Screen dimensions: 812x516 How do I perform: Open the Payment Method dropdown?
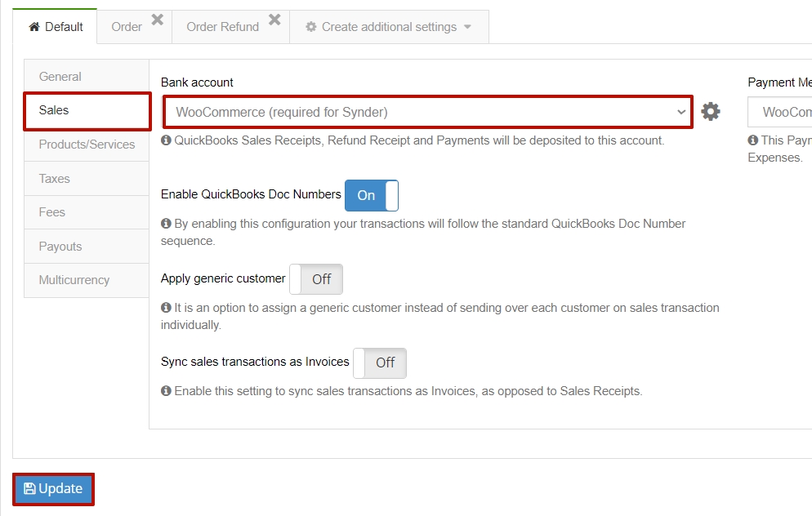click(780, 112)
